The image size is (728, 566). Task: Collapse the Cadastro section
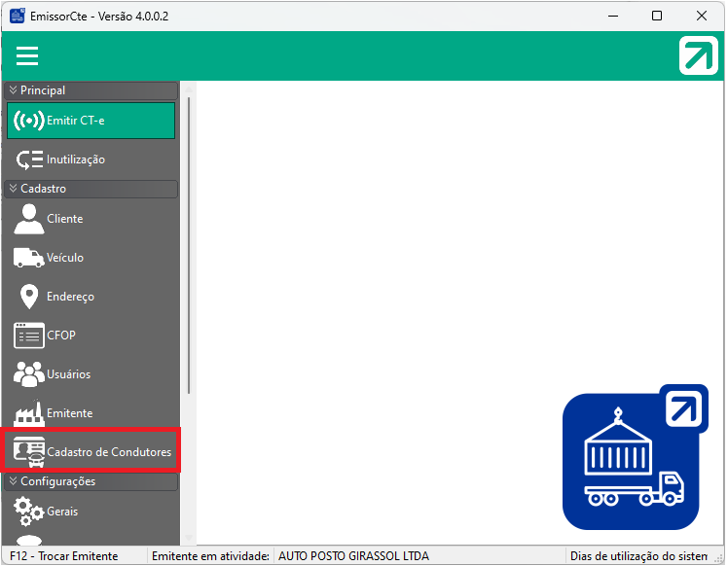[x=14, y=189]
